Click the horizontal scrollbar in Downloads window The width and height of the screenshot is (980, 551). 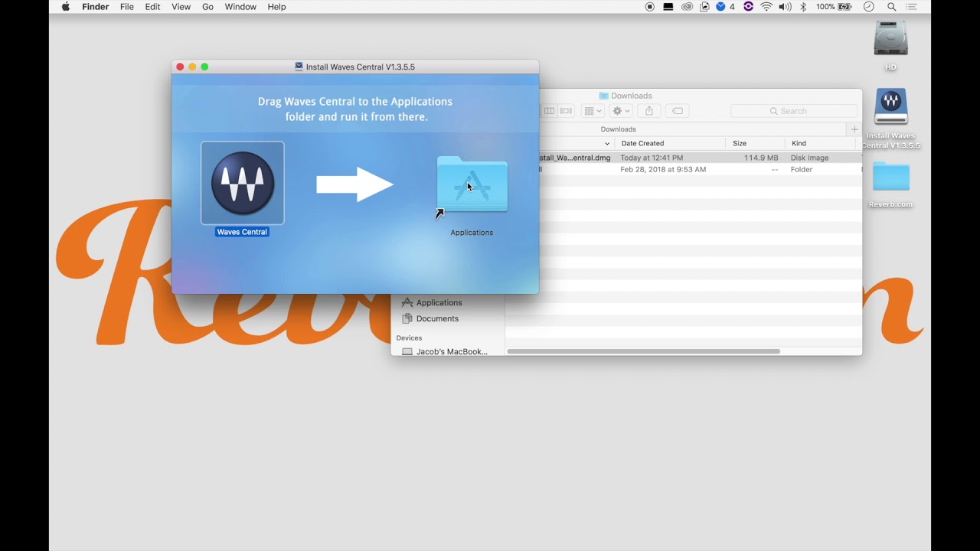tap(643, 351)
